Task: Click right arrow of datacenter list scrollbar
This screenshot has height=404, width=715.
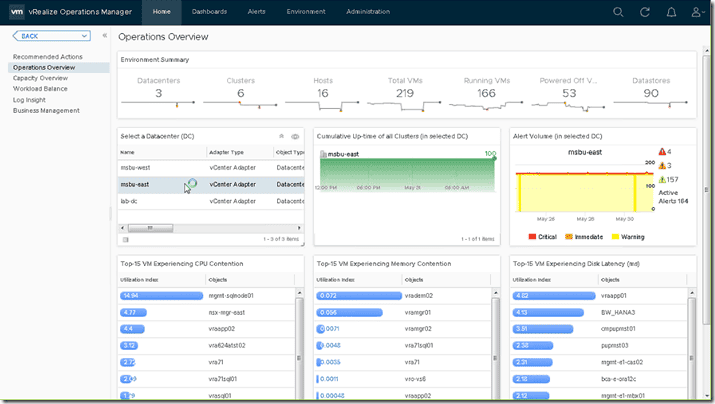Action: pyautogui.click(x=299, y=228)
